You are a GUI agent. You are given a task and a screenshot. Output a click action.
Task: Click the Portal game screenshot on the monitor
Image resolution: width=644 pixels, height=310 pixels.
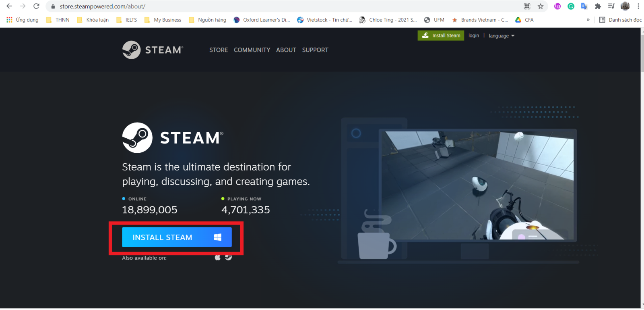point(478,185)
